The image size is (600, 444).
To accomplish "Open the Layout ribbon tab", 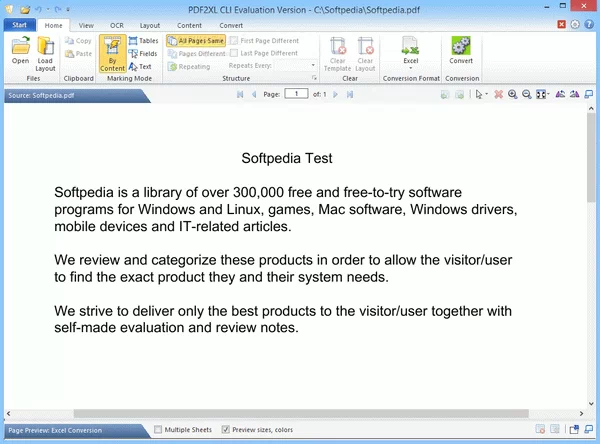I will (149, 23).
